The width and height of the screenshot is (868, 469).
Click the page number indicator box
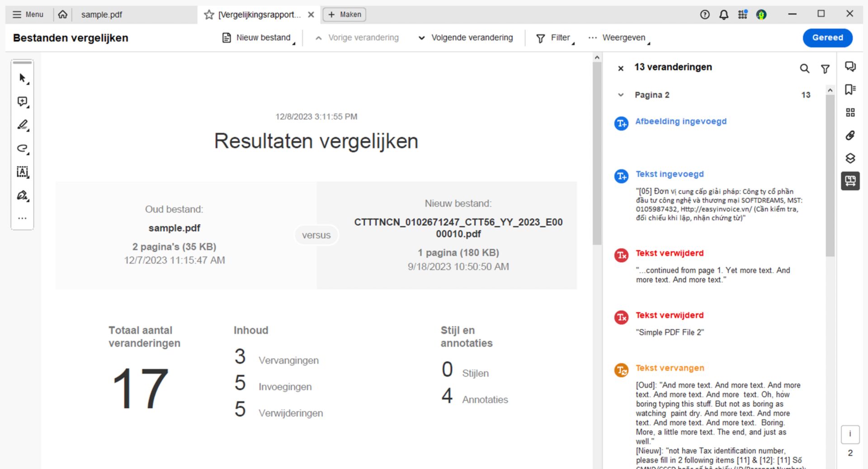tap(850, 434)
